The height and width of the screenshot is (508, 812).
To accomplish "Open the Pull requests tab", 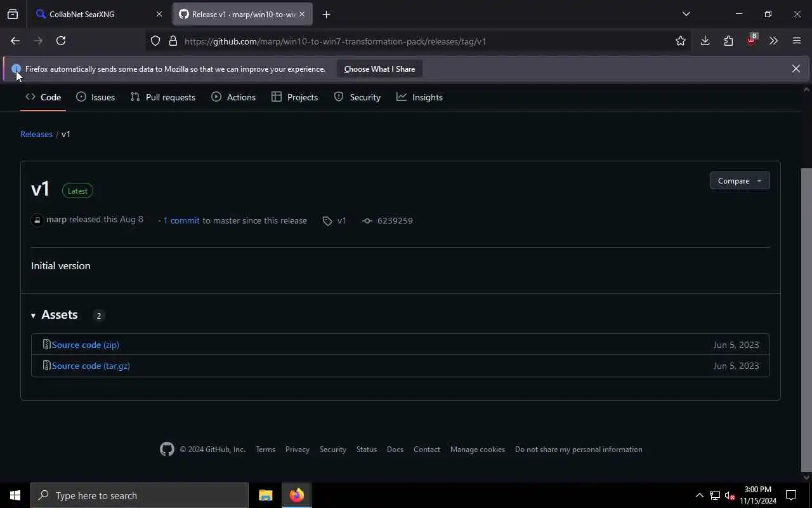I will pos(163,97).
